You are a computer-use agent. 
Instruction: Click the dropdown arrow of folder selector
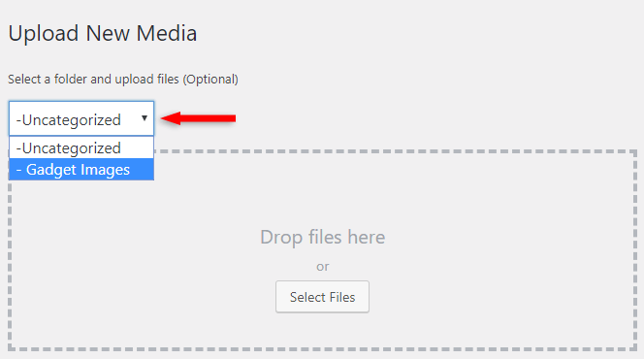coord(145,118)
